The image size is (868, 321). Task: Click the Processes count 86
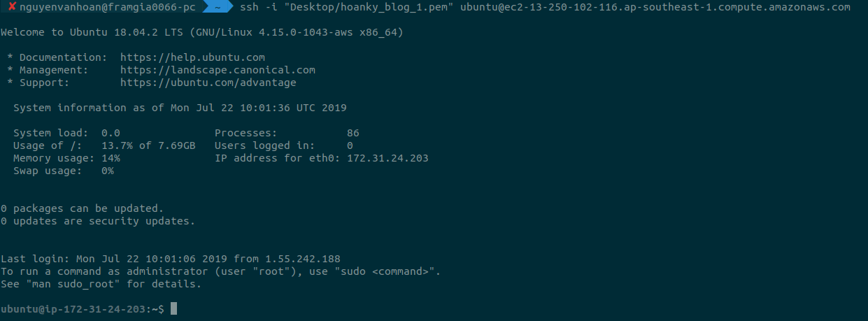353,133
